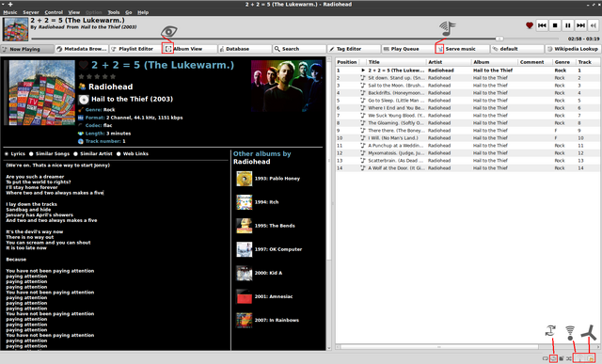Open the Now Playing tab
The image size is (602, 364).
click(27, 49)
